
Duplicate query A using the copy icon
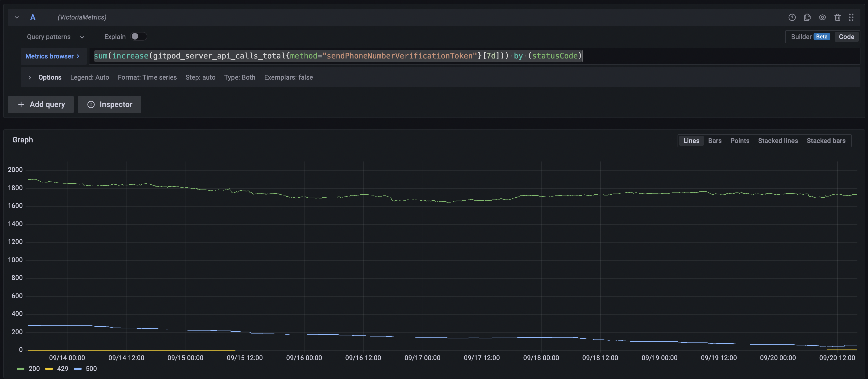pos(807,17)
